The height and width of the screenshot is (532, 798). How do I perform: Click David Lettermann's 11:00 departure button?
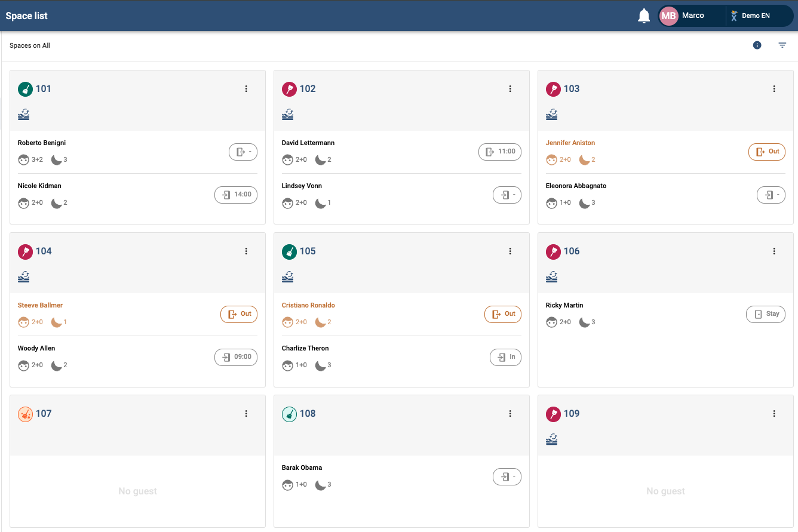(500, 152)
